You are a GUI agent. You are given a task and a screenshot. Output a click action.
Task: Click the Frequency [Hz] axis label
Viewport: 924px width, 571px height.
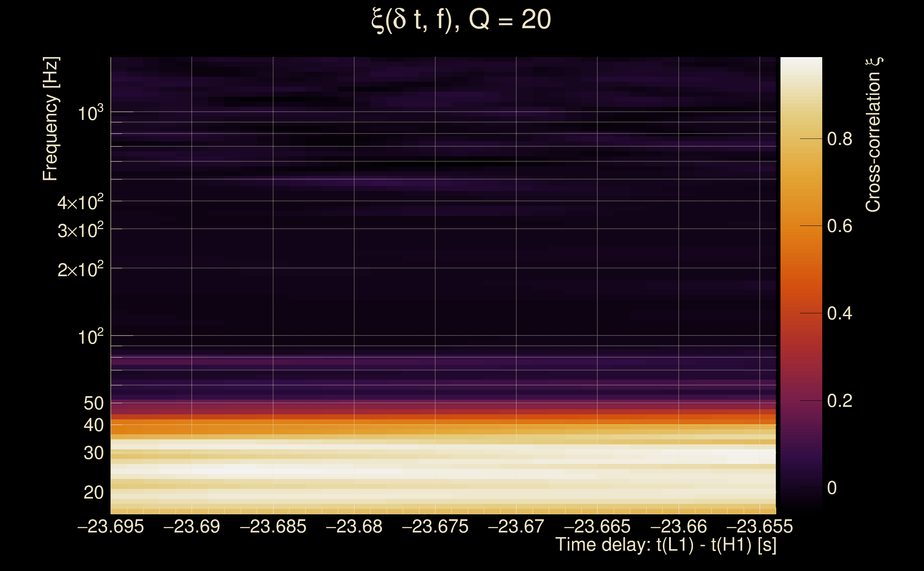click(50, 118)
